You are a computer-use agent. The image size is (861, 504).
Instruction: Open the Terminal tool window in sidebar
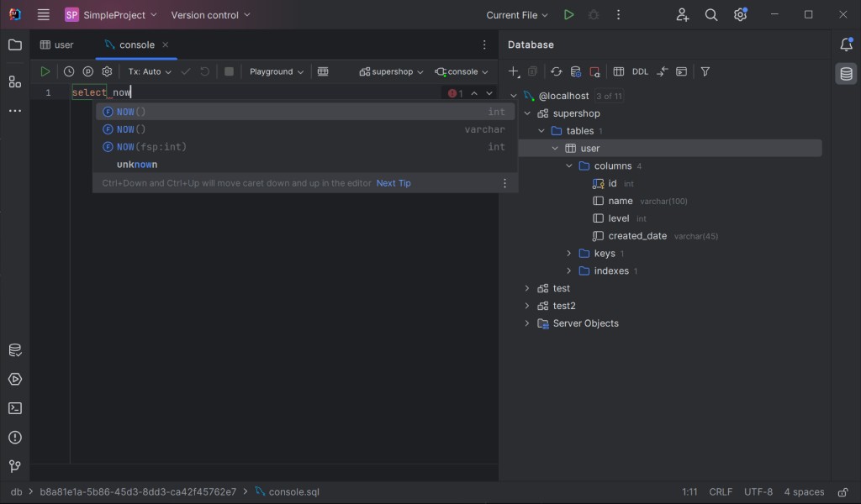(15, 408)
